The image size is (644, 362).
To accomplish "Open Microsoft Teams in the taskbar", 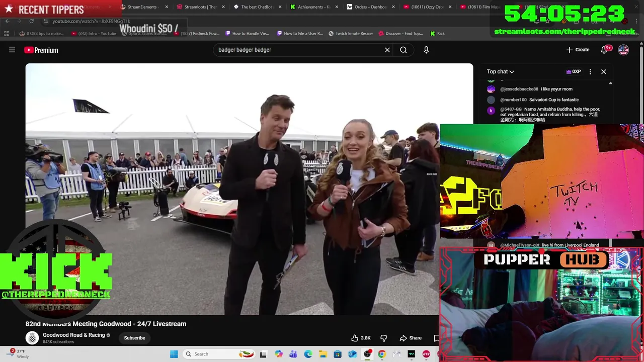I will (x=293, y=354).
